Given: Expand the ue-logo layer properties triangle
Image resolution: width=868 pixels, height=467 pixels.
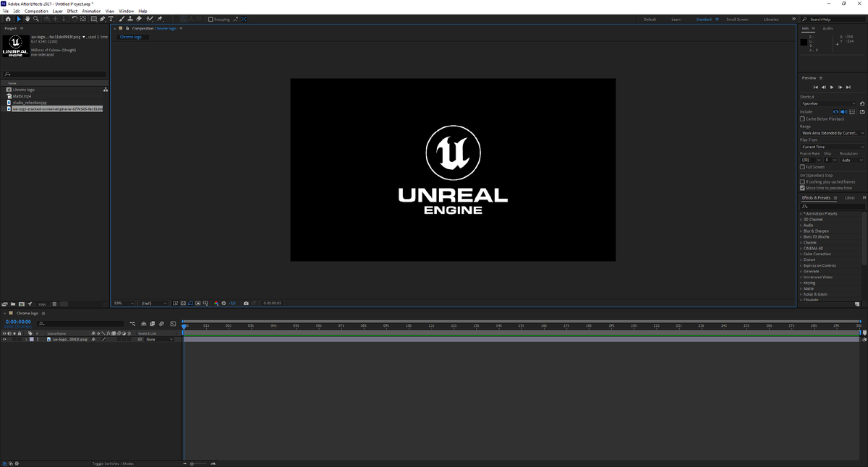Looking at the screenshot, I should click(x=26, y=339).
